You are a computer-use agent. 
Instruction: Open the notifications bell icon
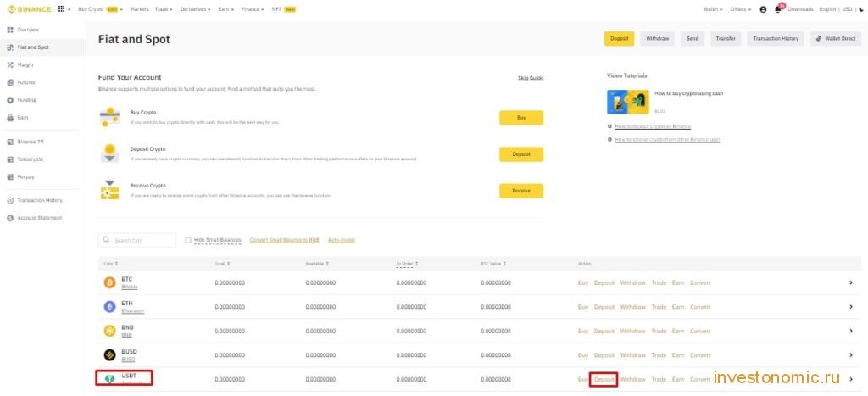(778, 9)
